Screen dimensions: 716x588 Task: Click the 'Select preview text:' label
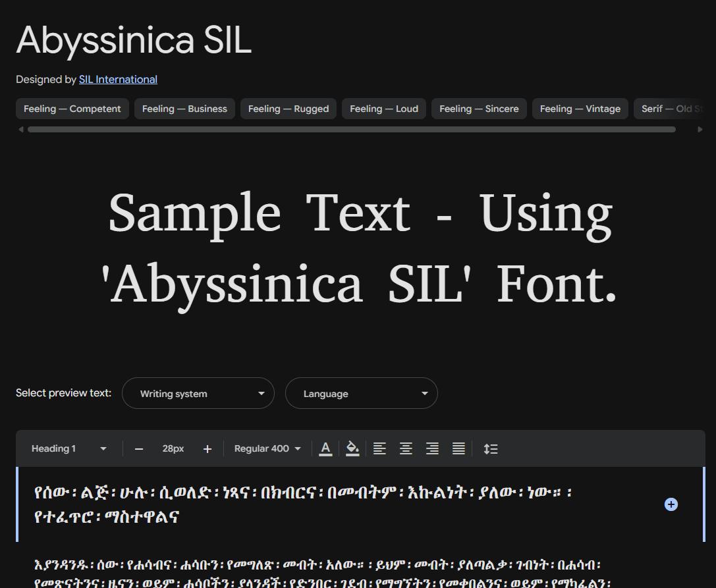tap(63, 393)
